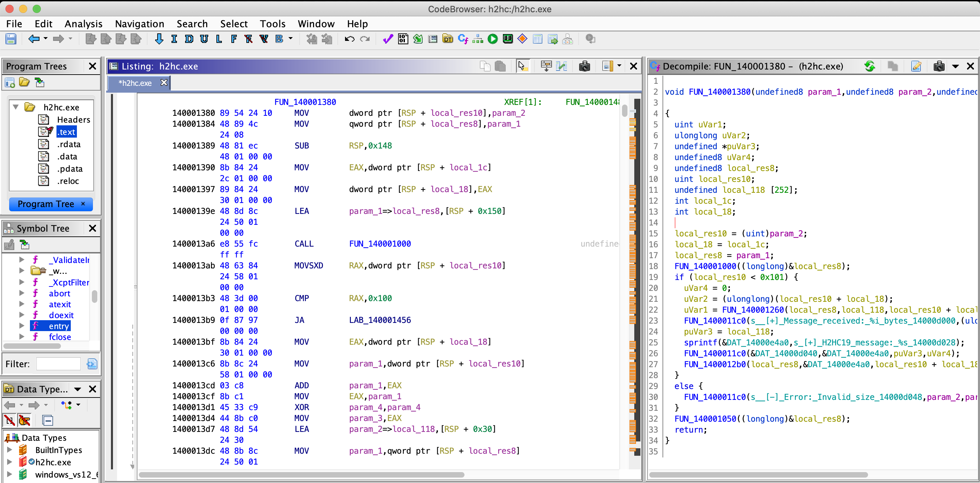The height and width of the screenshot is (483, 980).
Task: Click LAB_140001456 jump target in Listing
Action: tap(380, 320)
